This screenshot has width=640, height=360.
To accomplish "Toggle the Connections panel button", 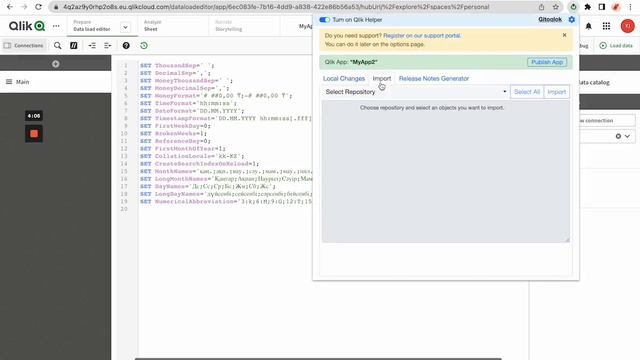I will click(x=24, y=46).
